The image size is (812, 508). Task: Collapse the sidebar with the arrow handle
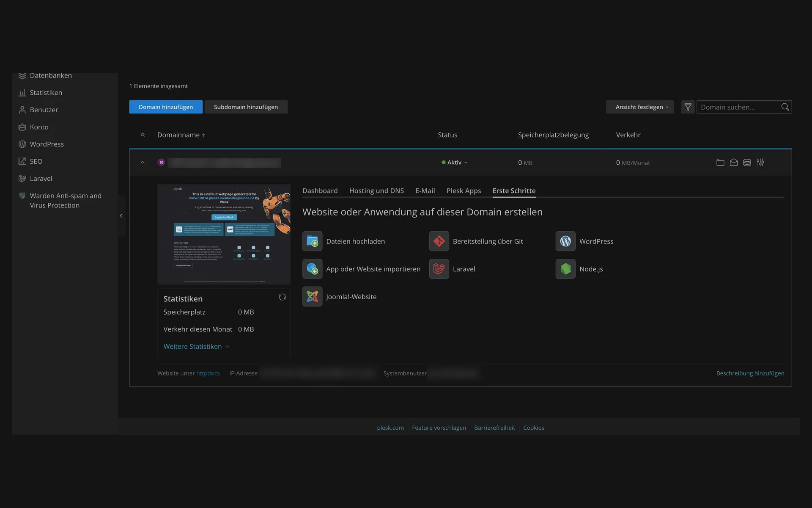pos(121,216)
